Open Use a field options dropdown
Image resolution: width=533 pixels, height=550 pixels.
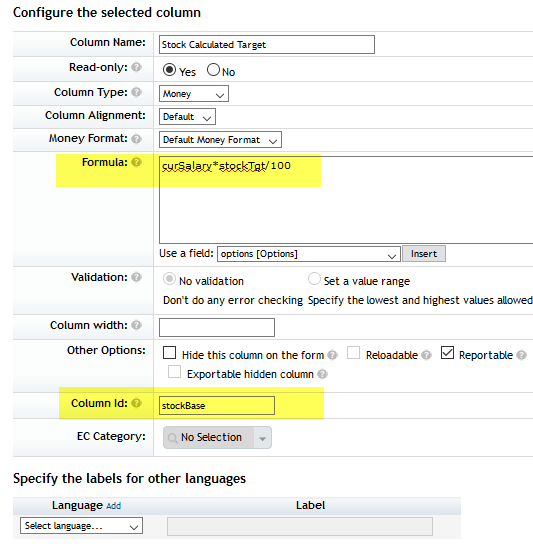[309, 254]
